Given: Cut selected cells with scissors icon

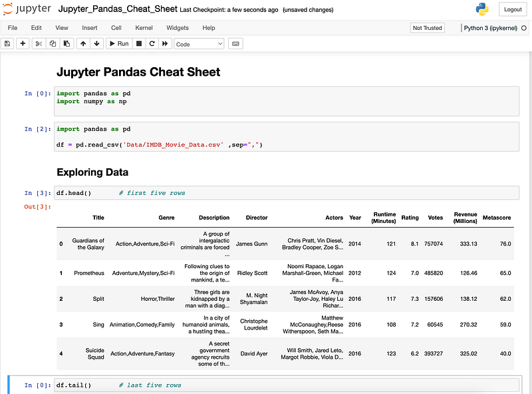Looking at the screenshot, I should pos(39,44).
